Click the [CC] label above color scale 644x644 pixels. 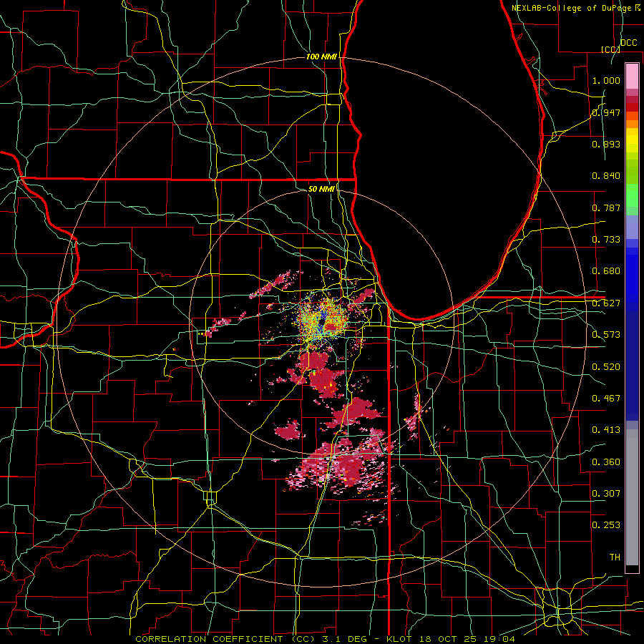[x=610, y=49]
